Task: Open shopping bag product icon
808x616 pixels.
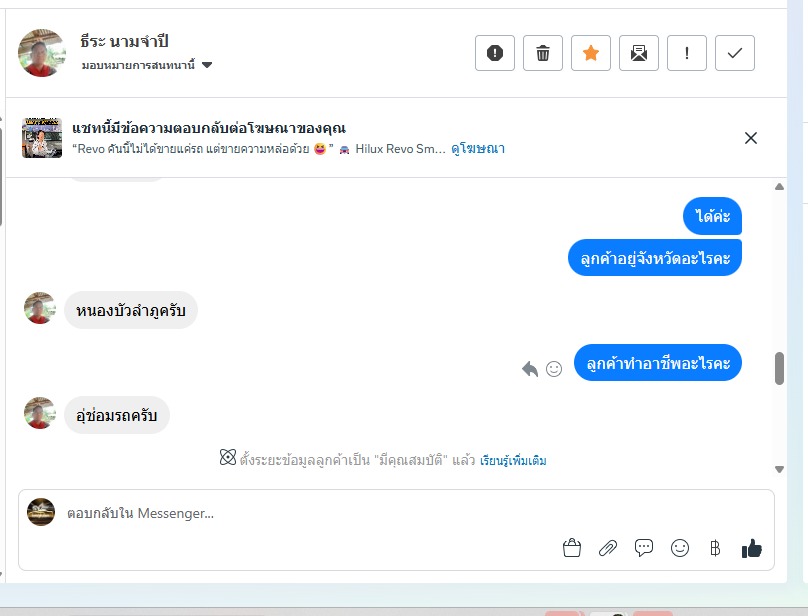Action: coord(572,548)
